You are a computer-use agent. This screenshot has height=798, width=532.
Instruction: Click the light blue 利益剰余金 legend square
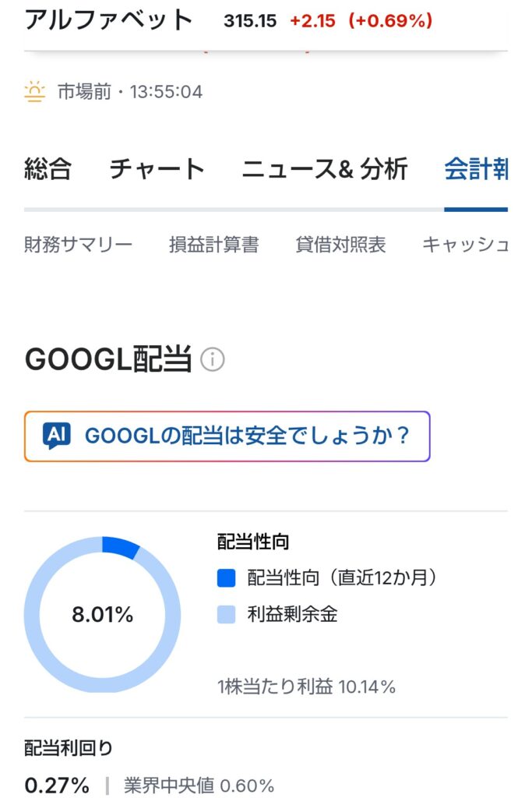point(226,615)
